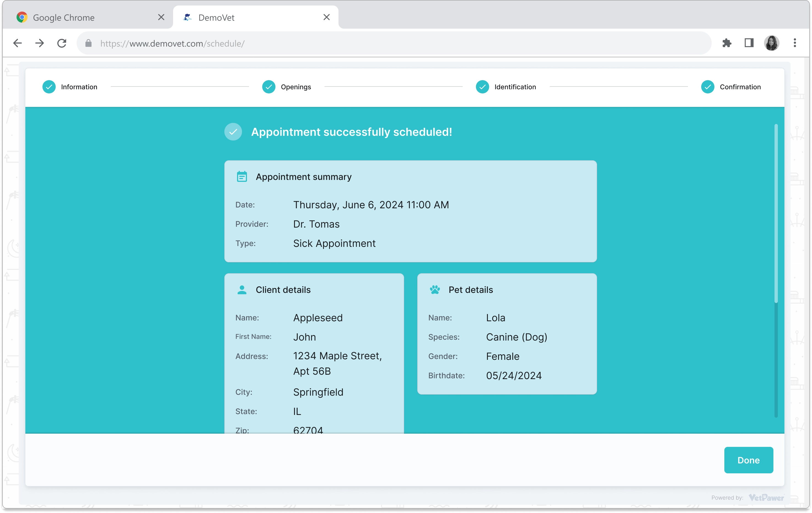This screenshot has height=513, width=812.
Task: Click state value 'IL'
Action: click(297, 412)
